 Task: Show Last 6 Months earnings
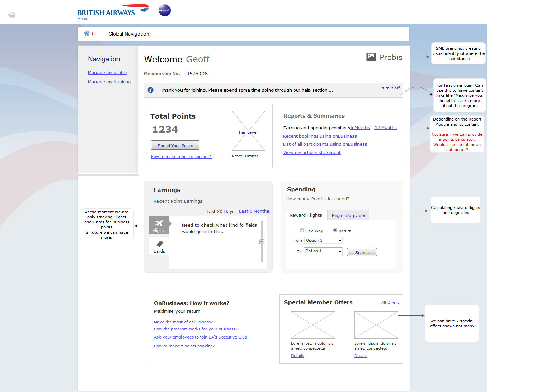click(x=254, y=211)
